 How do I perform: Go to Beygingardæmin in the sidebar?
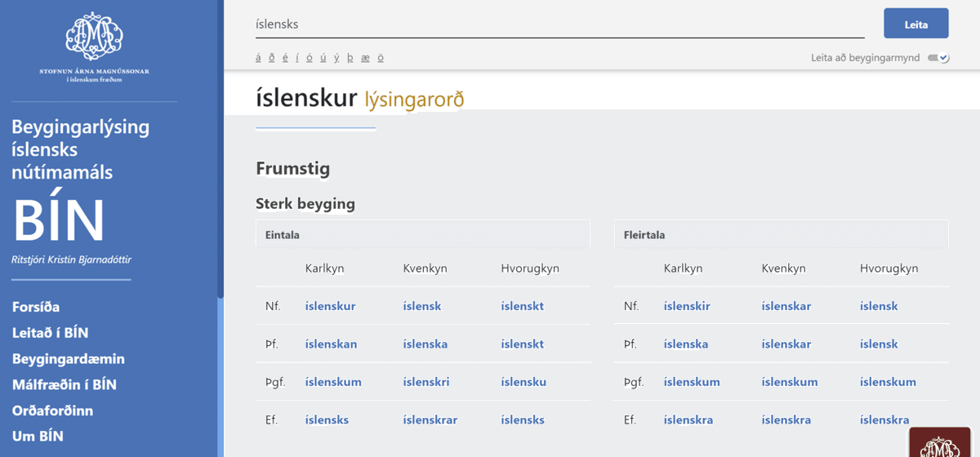pos(68,359)
